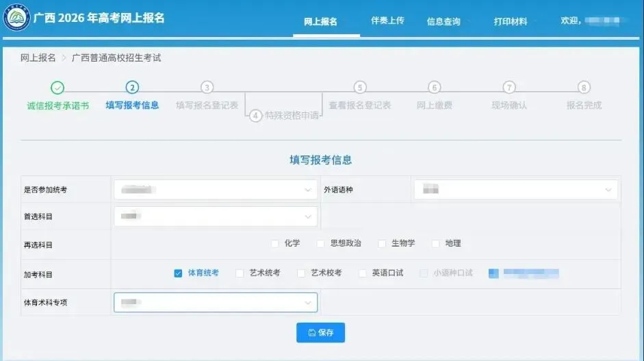644x361 pixels.
Task: Open the 首选科目 dropdown
Action: [x=216, y=216]
